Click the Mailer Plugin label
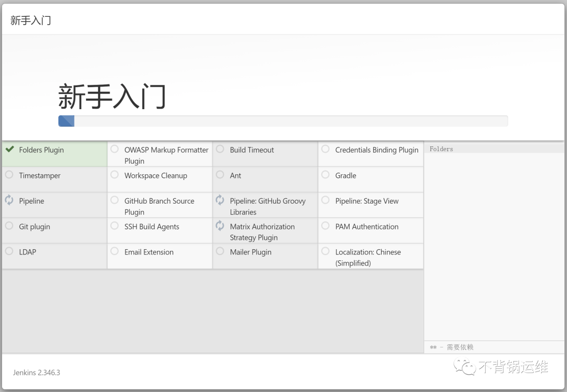The height and width of the screenshot is (392, 567). [250, 252]
